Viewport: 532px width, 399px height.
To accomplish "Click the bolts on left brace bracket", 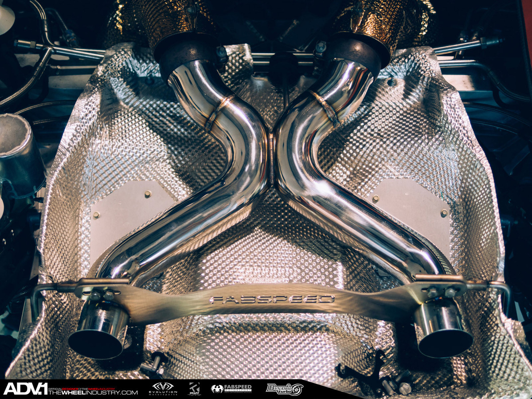I will click(x=102, y=295).
